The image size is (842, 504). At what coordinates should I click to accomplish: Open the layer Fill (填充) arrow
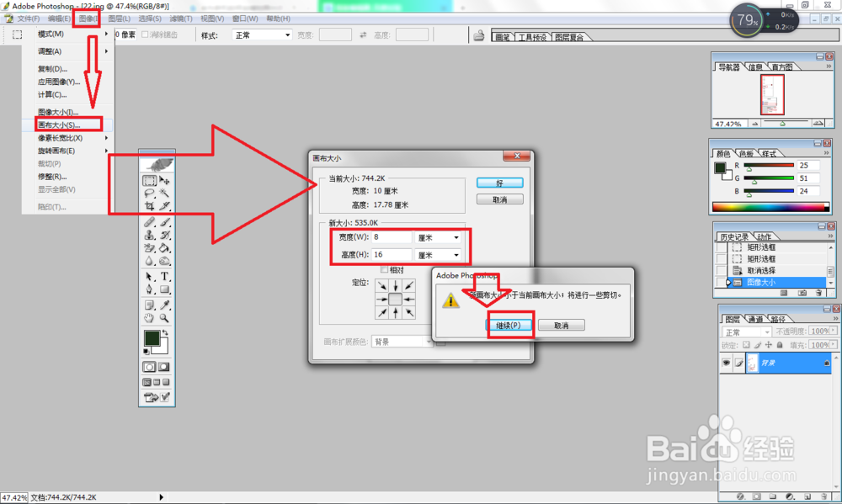(834, 345)
